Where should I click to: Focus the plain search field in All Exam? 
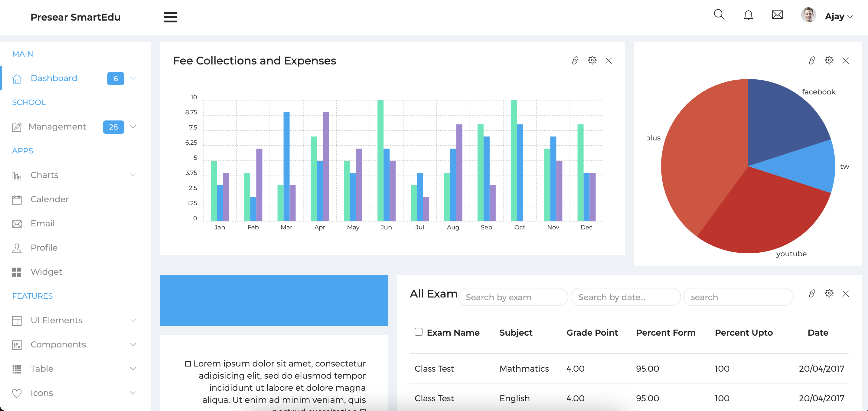point(738,297)
